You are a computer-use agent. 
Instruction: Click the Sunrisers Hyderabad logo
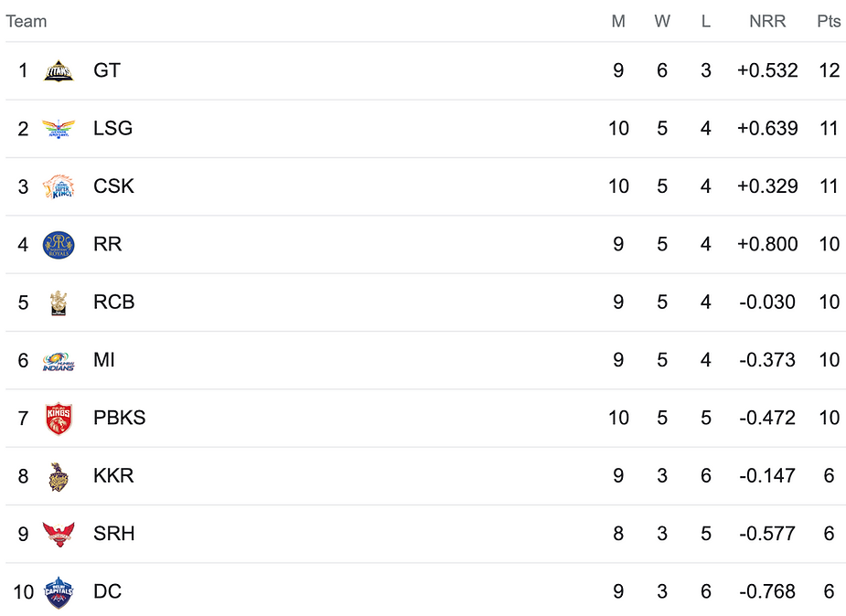59,534
